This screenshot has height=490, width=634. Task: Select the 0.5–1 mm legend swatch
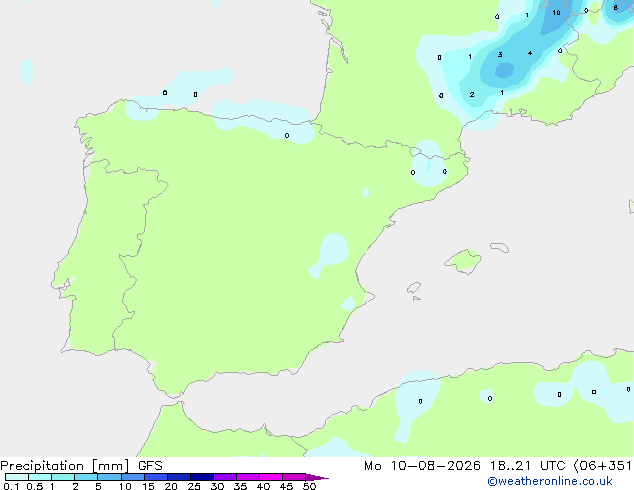point(40,477)
